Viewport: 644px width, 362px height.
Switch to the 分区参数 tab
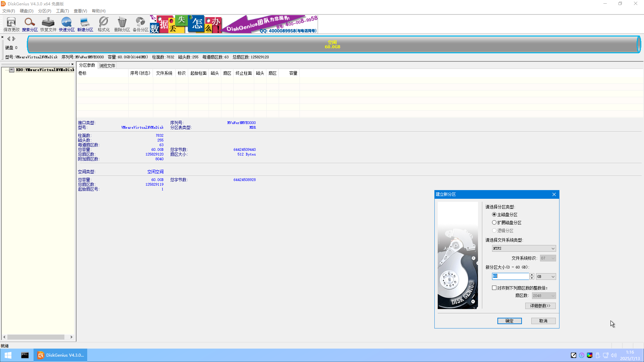click(x=87, y=65)
